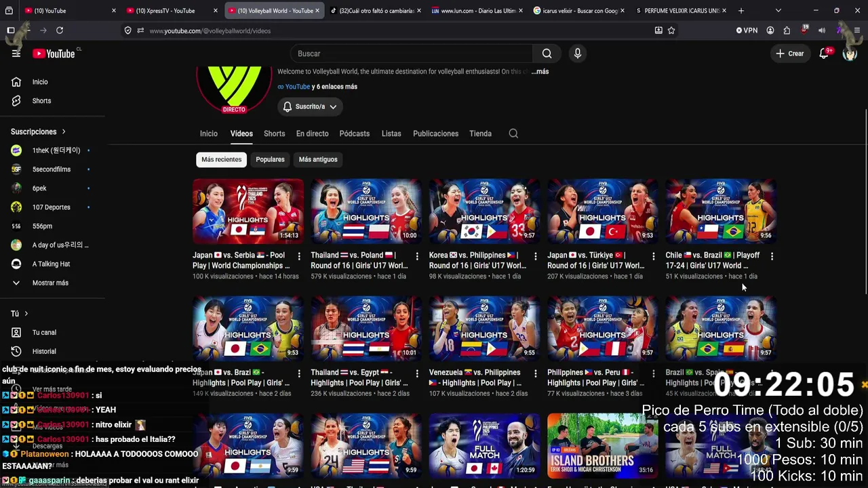Open the Japan vs. Serbia highlights thumbnail
Viewport: 868px width, 488px height.
click(248, 211)
